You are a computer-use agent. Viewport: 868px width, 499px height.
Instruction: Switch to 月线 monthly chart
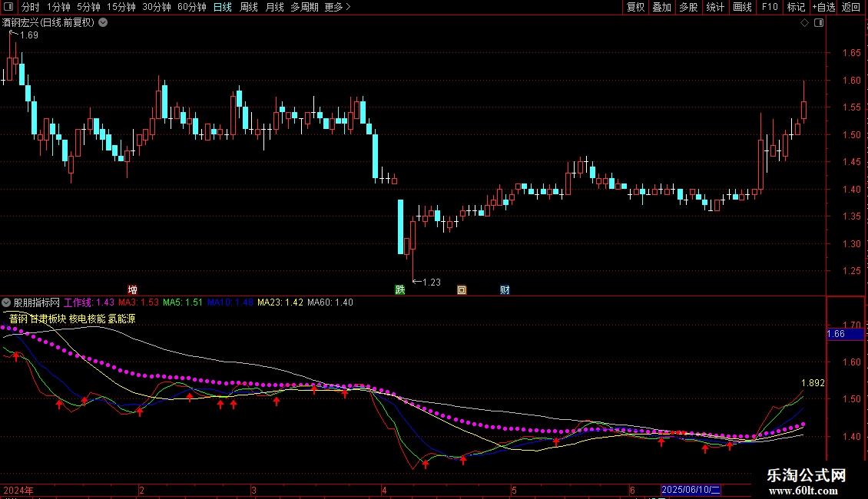[x=274, y=7]
